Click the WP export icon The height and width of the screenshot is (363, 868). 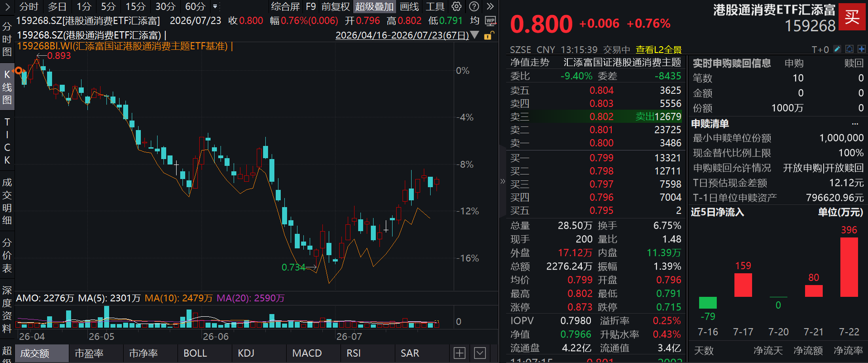pos(490,21)
